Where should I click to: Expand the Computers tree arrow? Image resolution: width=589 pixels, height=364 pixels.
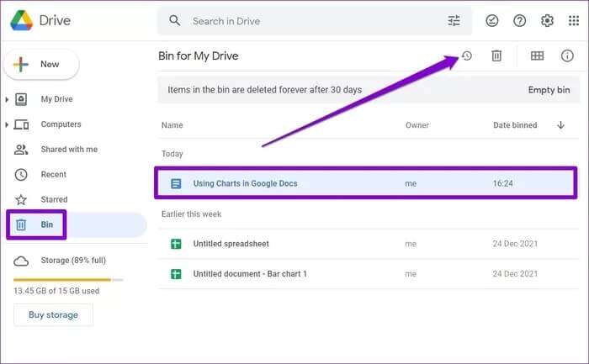[x=7, y=124]
